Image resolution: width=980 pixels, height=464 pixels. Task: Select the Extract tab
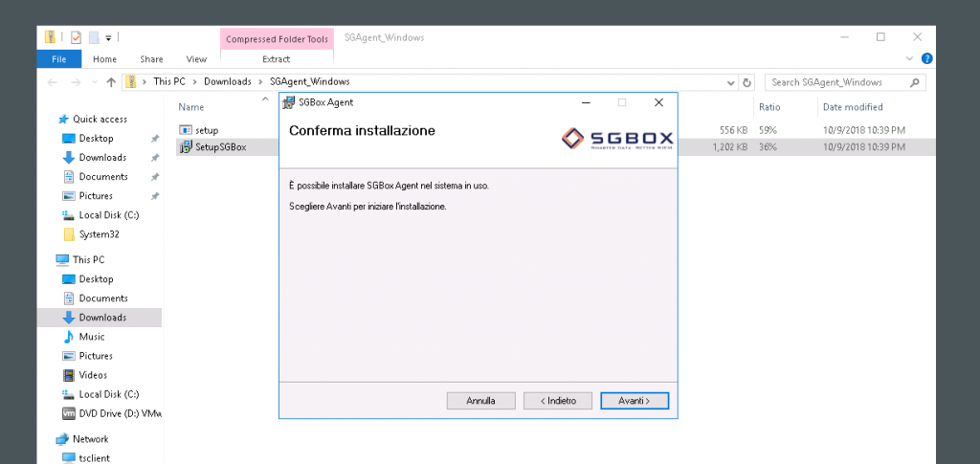277,59
